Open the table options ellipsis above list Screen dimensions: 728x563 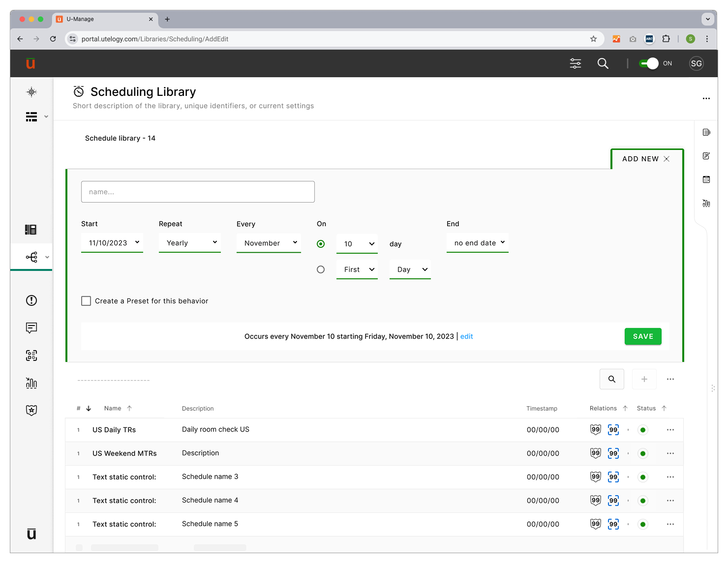[x=670, y=379]
